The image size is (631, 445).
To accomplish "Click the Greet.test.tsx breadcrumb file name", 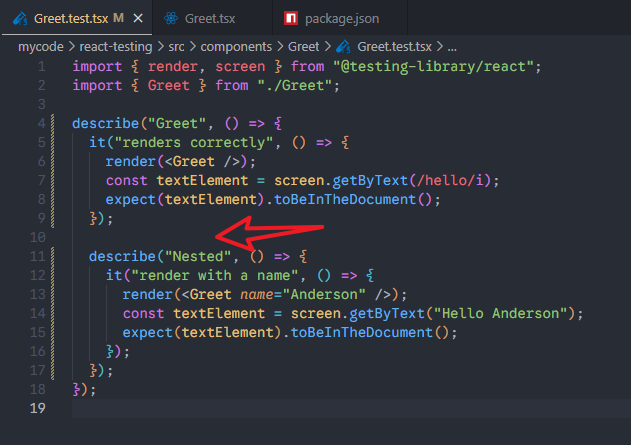I will tap(396, 46).
